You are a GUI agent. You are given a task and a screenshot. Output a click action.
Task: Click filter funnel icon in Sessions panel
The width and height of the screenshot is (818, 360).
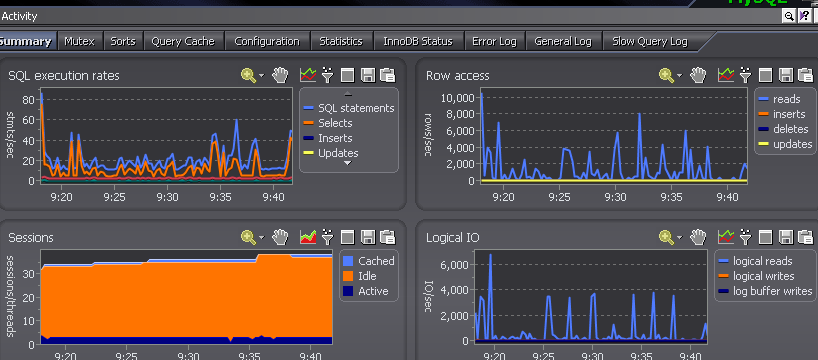pos(328,237)
